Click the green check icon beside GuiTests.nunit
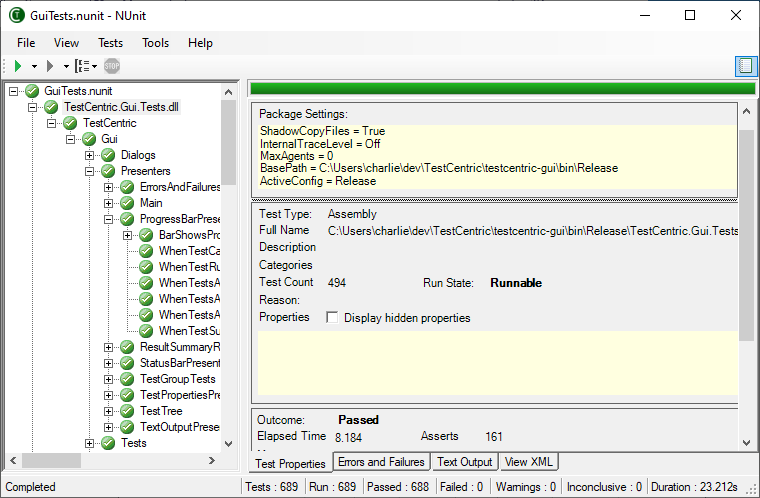Image resolution: width=760 pixels, height=498 pixels. 33,91
